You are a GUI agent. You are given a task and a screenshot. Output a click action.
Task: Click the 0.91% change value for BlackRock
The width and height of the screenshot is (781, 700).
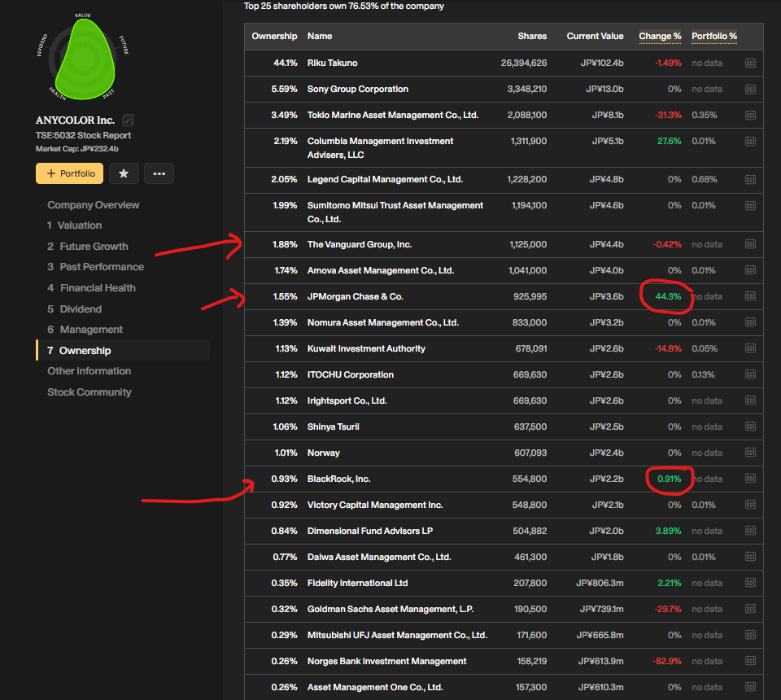(669, 479)
